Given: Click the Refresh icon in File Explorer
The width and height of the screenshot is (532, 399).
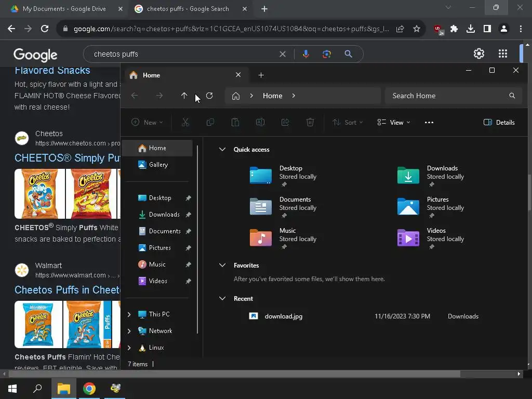Looking at the screenshot, I should [x=209, y=96].
